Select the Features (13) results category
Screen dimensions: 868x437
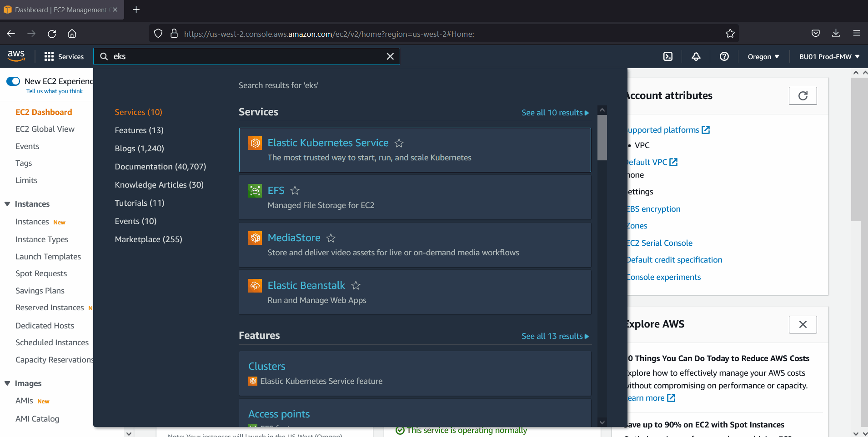(x=139, y=130)
